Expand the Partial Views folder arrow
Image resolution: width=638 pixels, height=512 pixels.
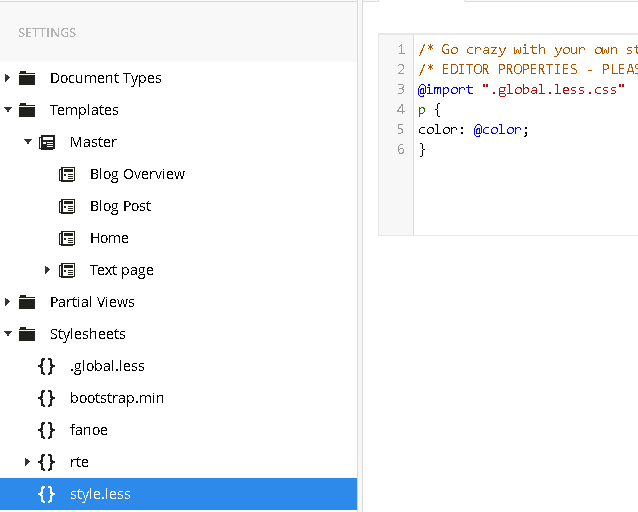pos(7,302)
